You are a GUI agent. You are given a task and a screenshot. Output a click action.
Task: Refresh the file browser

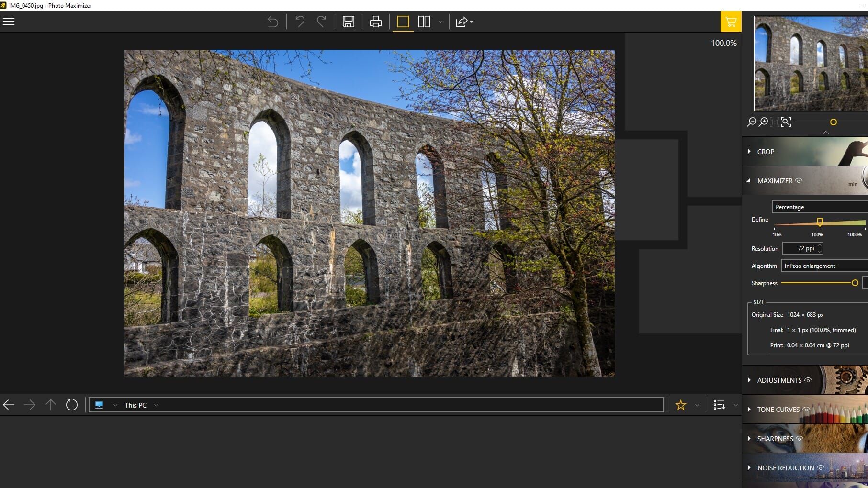[71, 405]
